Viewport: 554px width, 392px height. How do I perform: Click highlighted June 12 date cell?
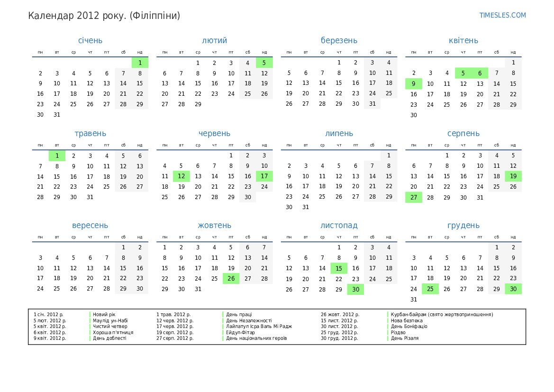(x=182, y=176)
